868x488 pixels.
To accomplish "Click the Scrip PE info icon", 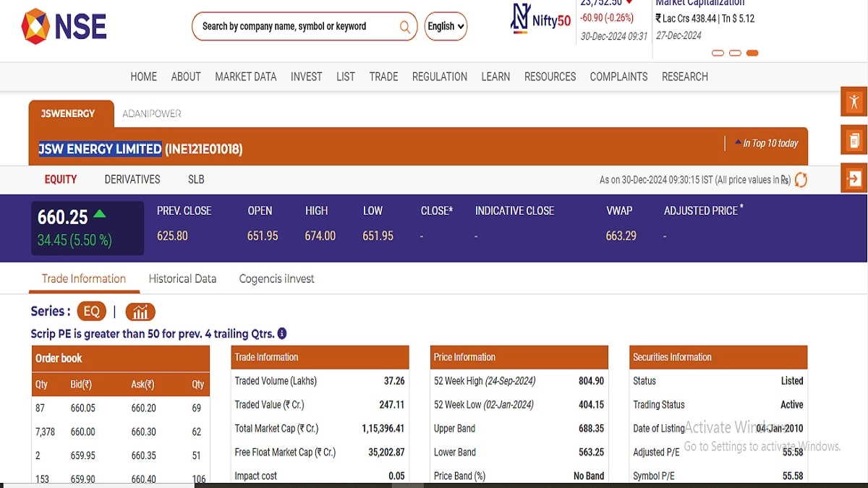I will [x=282, y=334].
